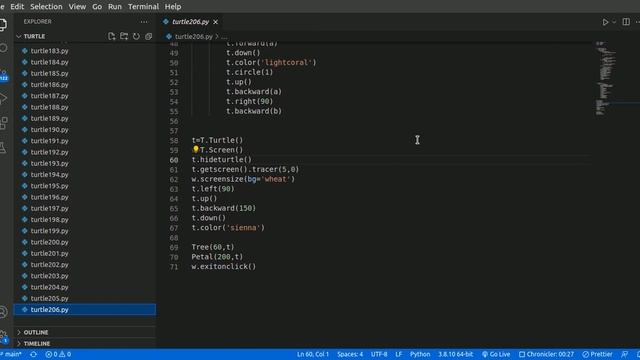Click the feedback icon in status bar

tap(624, 354)
